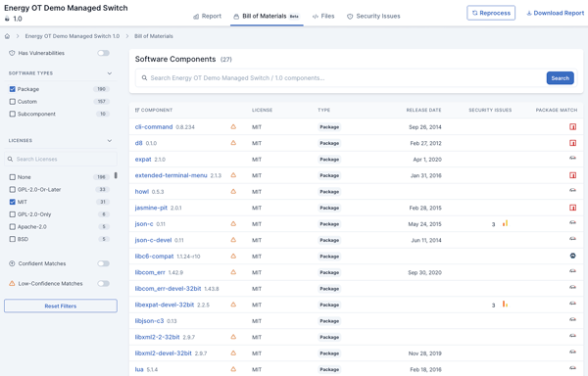Click Download Report

point(555,13)
